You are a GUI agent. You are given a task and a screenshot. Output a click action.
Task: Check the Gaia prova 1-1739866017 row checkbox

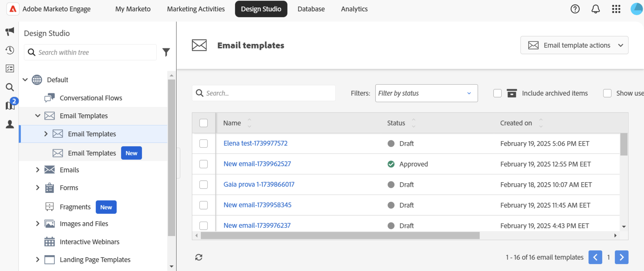point(203,184)
